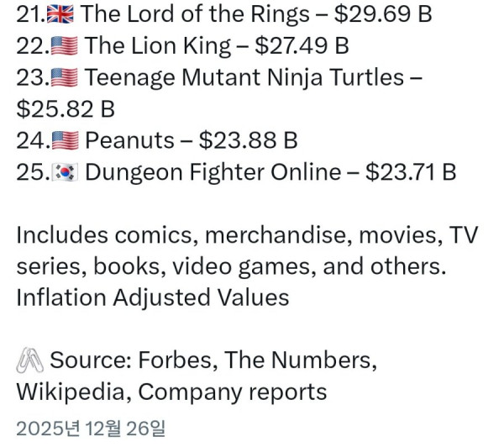Open the post date 2025년 12월 26일

91,427
